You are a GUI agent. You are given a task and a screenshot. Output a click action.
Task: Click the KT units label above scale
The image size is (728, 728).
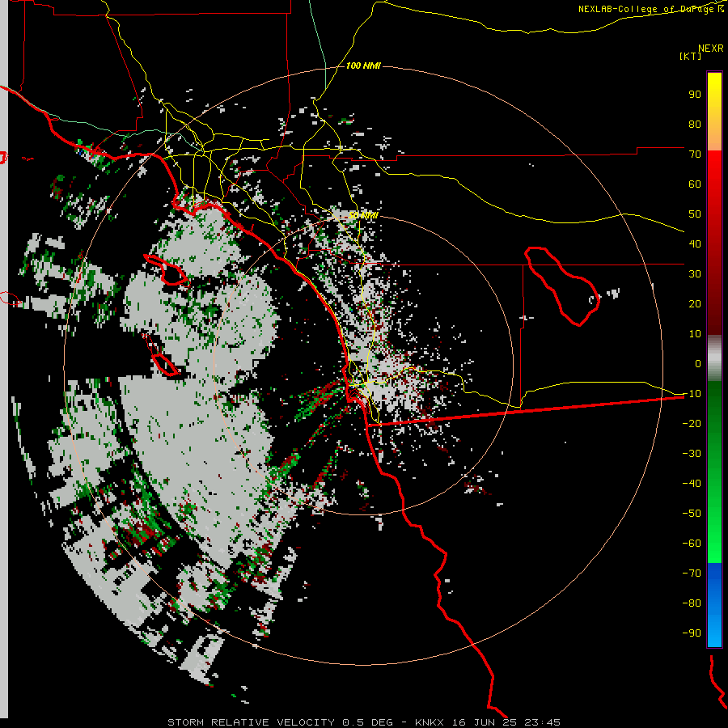pos(691,56)
